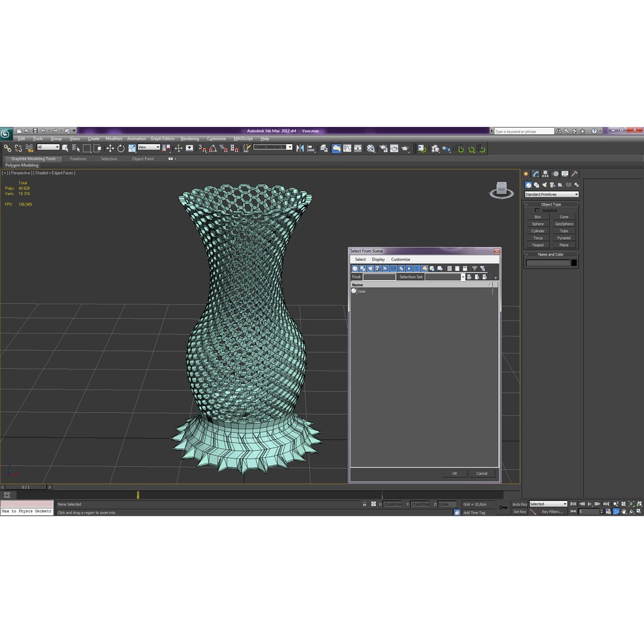The width and height of the screenshot is (644, 644).
Task: Create a Teapot primitive button
Action: pyautogui.click(x=538, y=245)
